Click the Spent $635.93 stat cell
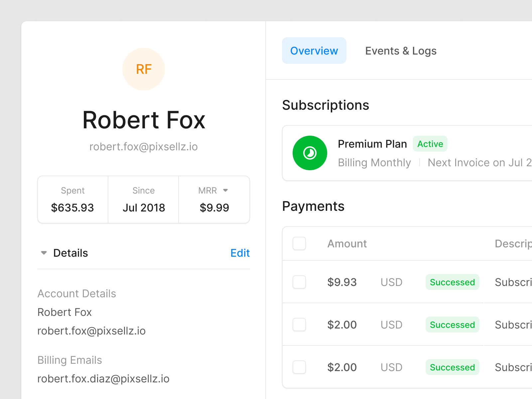The image size is (532, 399). (x=72, y=199)
